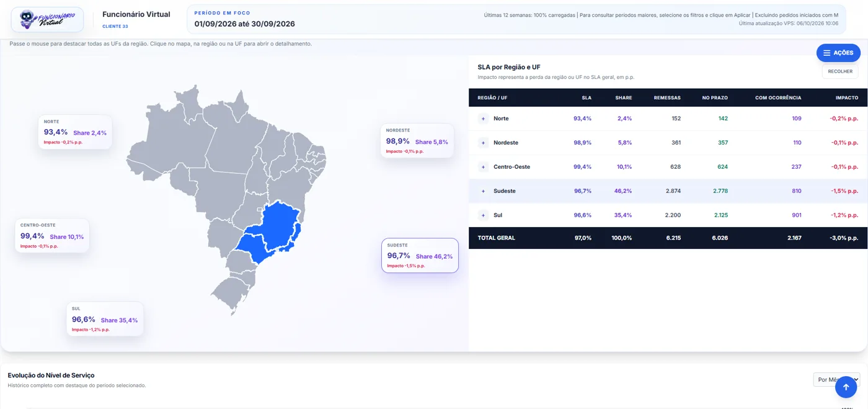The height and width of the screenshot is (409, 868).
Task: Click the 2.874 remessas value
Action: click(673, 191)
